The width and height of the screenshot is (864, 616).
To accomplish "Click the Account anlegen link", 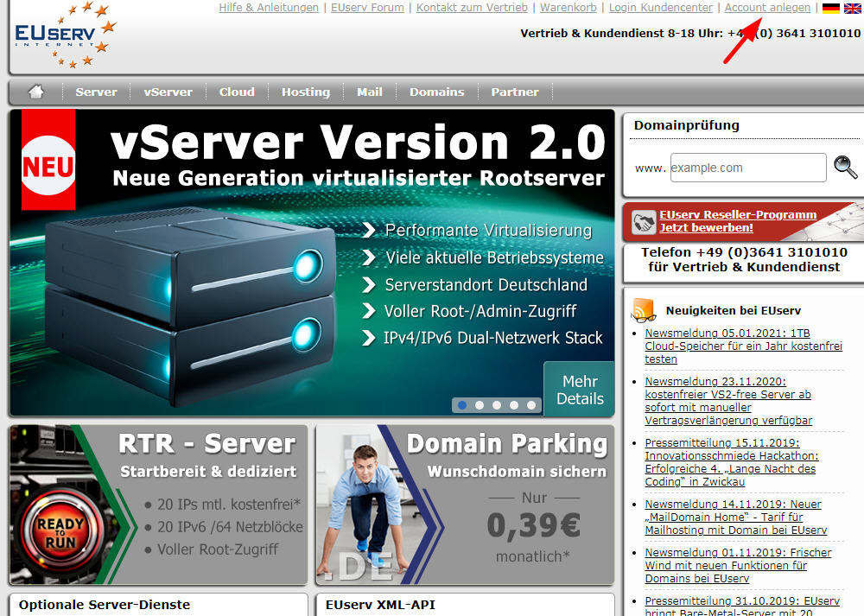I will (767, 8).
